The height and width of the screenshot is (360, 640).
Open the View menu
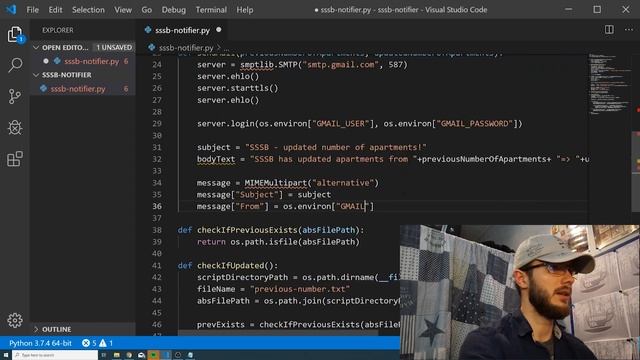pos(123,10)
